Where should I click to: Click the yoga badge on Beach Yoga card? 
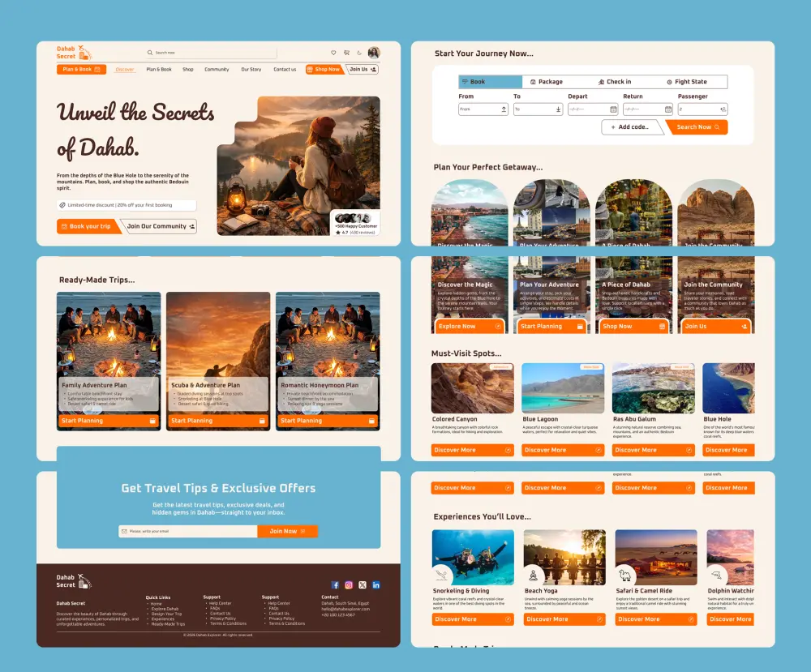click(x=534, y=575)
